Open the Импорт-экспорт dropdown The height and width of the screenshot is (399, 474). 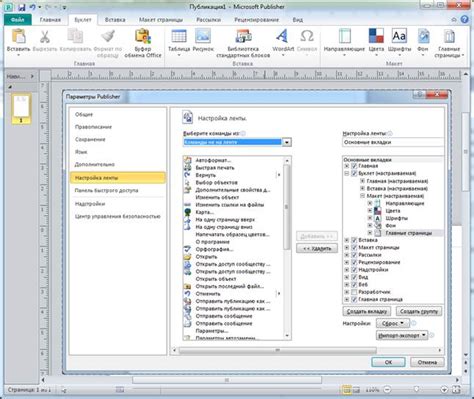pyautogui.click(x=402, y=335)
